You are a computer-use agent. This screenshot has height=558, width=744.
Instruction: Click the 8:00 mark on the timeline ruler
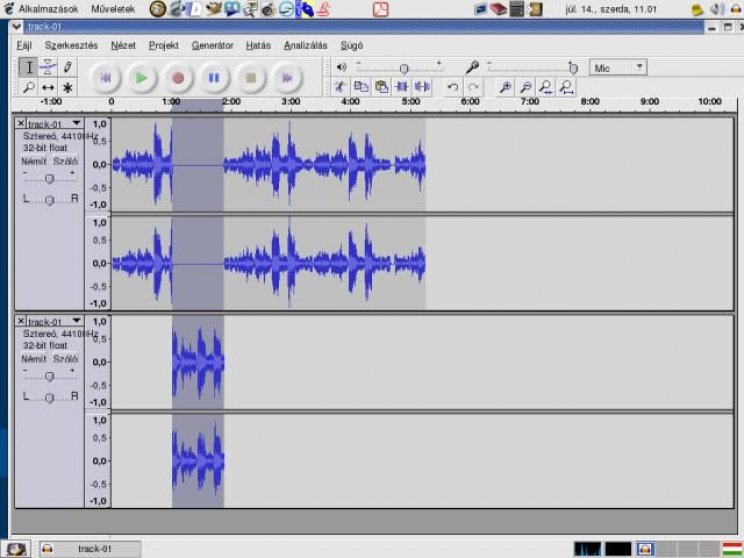tap(590, 102)
